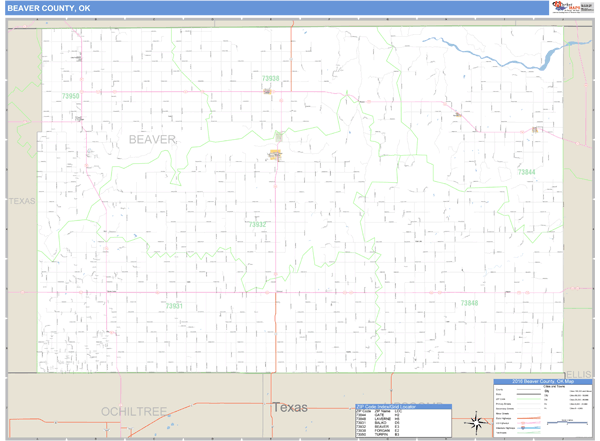Select ZIP code label 73848
The height and width of the screenshot is (441, 600).
469,302
